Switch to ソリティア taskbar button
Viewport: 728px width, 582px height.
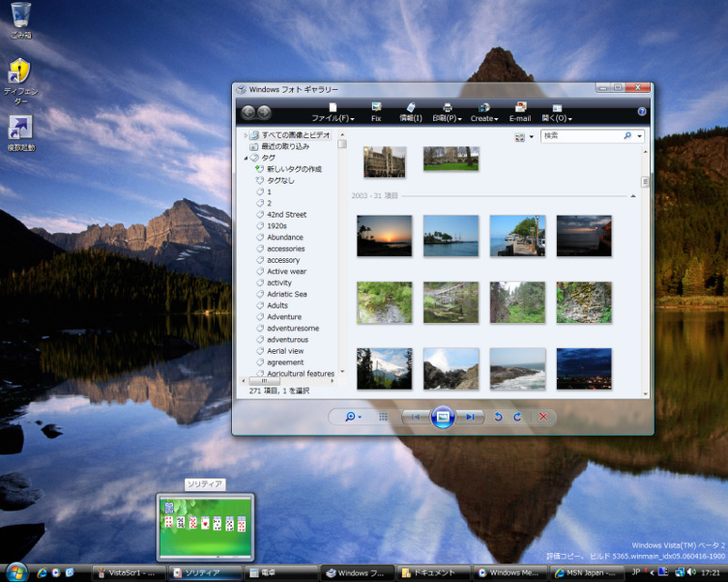point(205,573)
